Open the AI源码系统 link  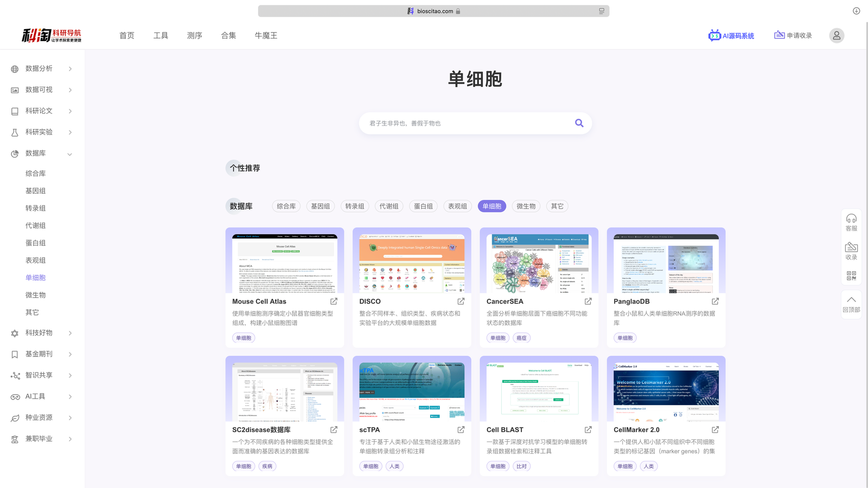pos(731,36)
